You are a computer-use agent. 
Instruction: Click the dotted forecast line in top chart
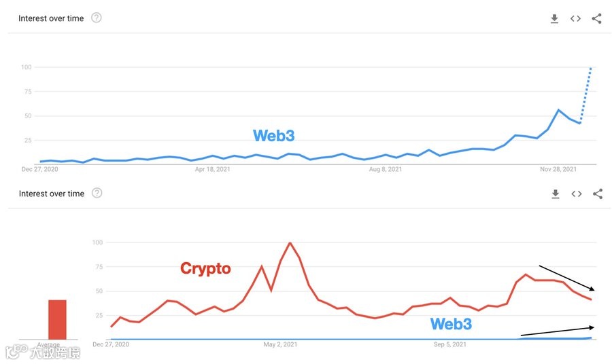point(586,95)
